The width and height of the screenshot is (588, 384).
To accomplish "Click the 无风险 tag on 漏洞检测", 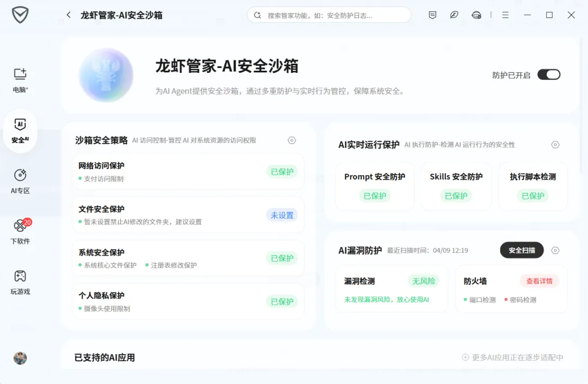I will click(x=424, y=281).
